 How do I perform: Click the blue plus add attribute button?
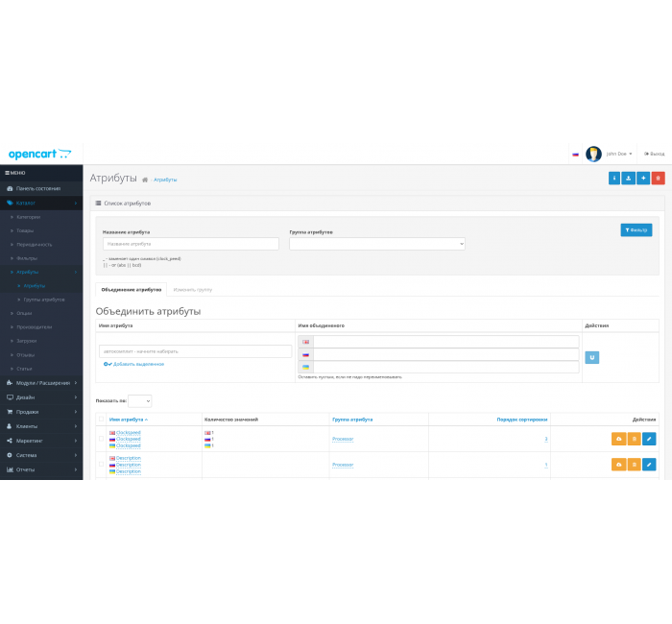pos(643,179)
